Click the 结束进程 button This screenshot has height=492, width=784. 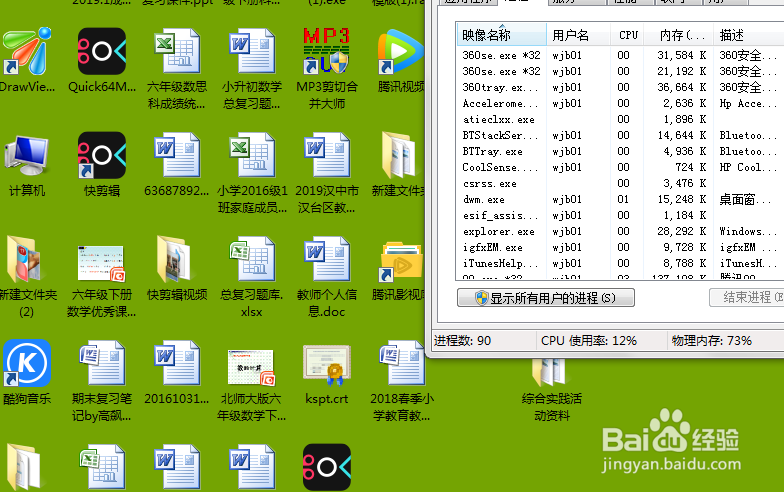tap(748, 298)
